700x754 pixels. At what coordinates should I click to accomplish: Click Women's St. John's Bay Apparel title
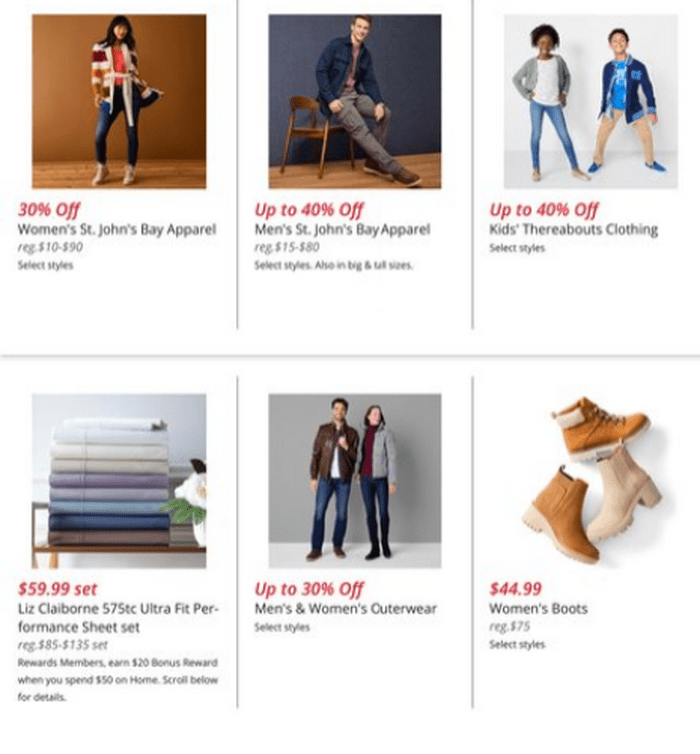coord(117,229)
